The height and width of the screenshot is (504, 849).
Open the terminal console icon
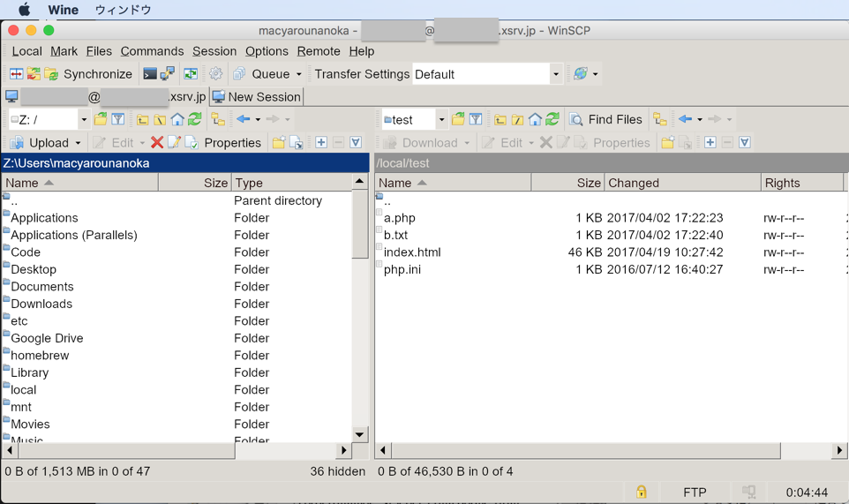pos(150,73)
